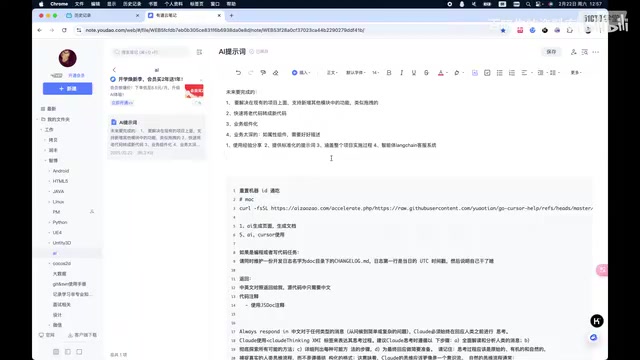Click the share collaborator icon in the note header
Image resolution: width=640 pixels, height=360 pixels.
tap(573, 52)
